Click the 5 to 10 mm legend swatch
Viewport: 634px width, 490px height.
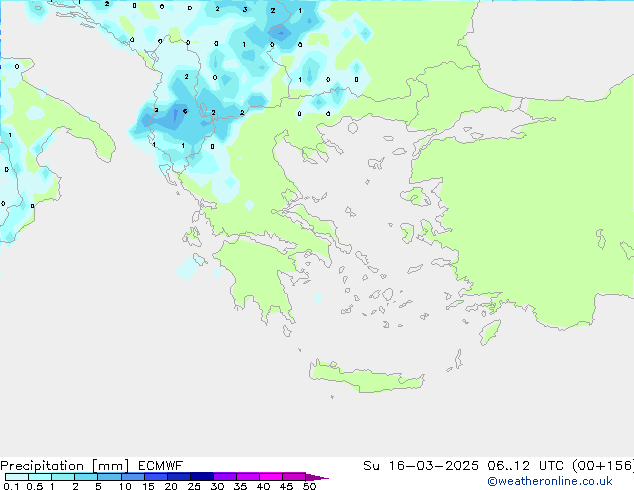(109, 477)
